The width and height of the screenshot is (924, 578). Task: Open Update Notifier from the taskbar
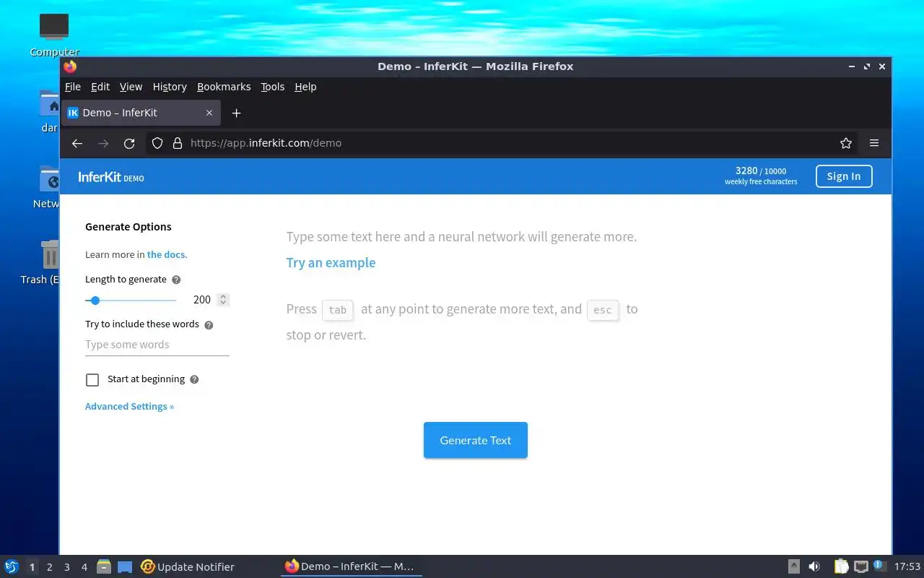tap(188, 567)
